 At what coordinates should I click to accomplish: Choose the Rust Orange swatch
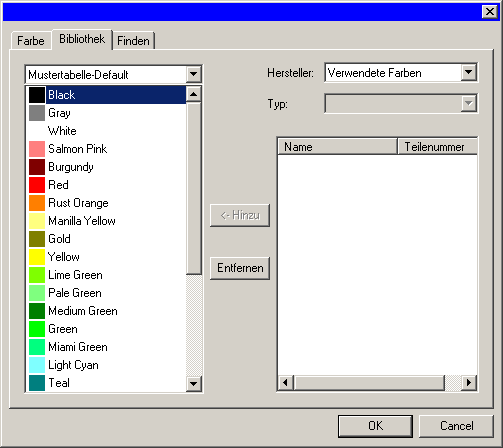coord(37,203)
